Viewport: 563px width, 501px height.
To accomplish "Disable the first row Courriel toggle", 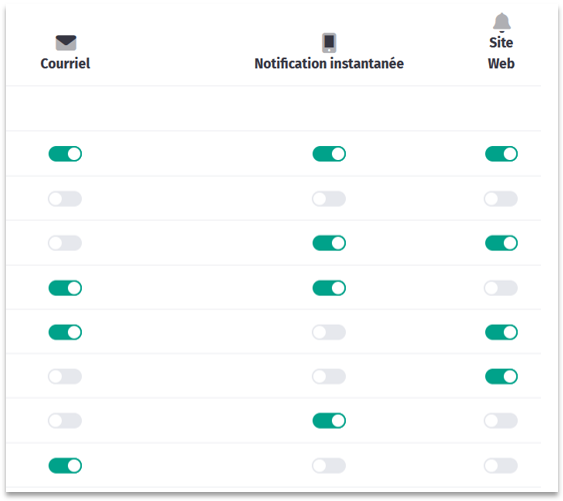I will pos(65,154).
